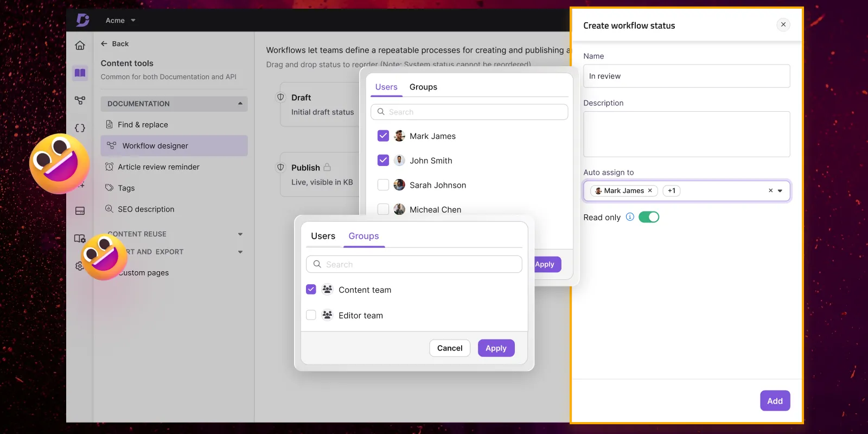
Task: Click Search field in users popup
Action: tap(469, 112)
